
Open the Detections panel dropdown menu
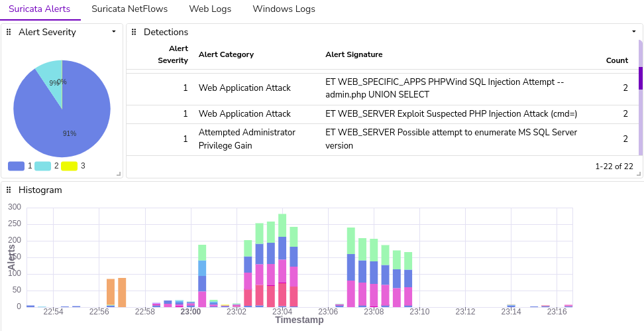(634, 32)
